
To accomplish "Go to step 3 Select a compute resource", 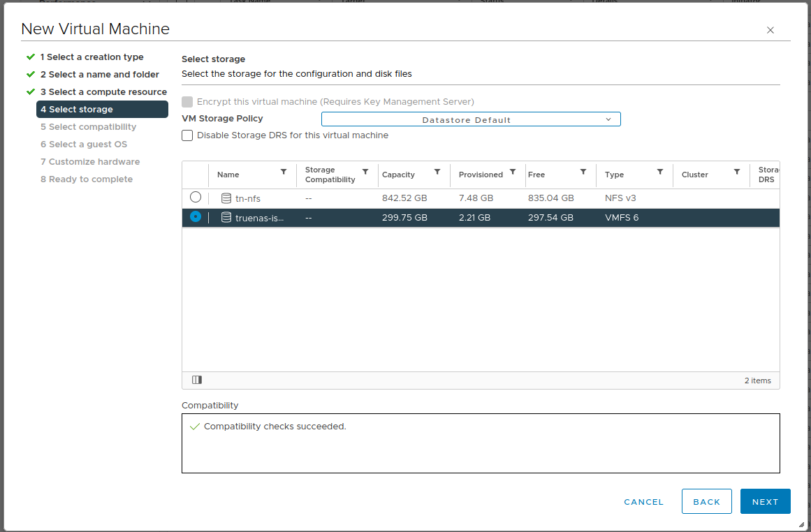I will pos(103,92).
